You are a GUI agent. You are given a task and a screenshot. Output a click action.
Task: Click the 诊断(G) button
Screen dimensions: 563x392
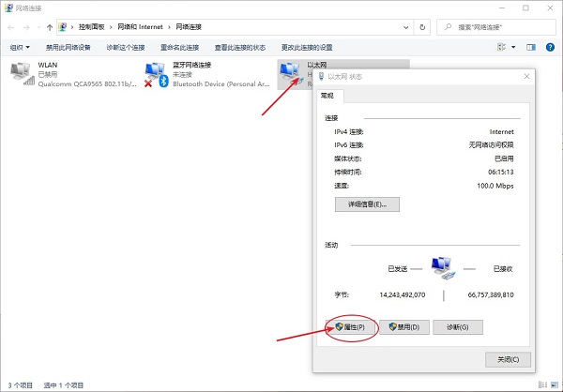click(x=458, y=327)
